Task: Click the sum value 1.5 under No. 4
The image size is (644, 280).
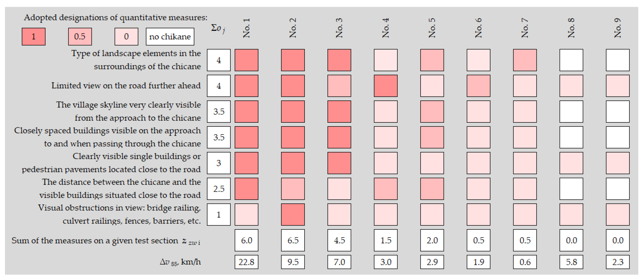Action: coord(385,240)
